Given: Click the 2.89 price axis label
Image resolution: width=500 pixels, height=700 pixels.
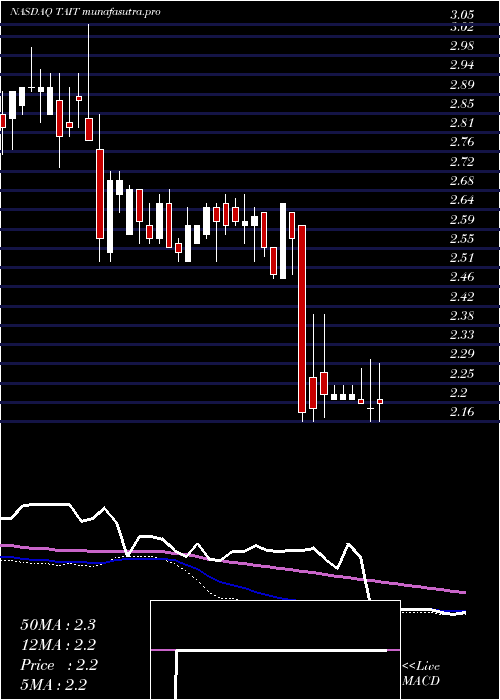Looking at the screenshot, I should (462, 85).
